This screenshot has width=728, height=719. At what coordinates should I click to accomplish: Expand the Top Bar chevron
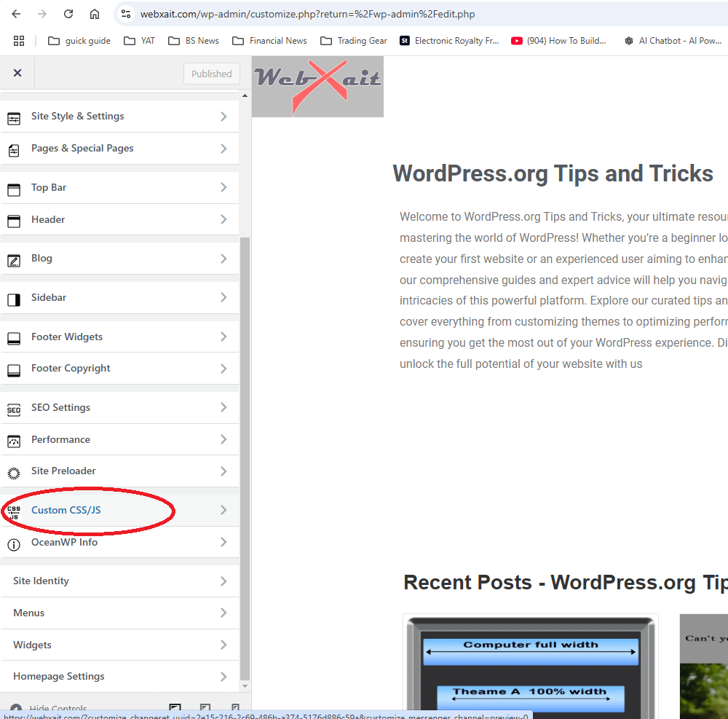tap(223, 187)
